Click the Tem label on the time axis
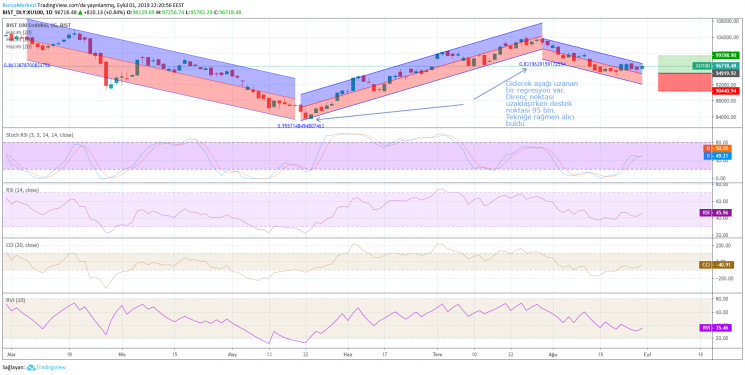The image size is (745, 375). (x=437, y=355)
